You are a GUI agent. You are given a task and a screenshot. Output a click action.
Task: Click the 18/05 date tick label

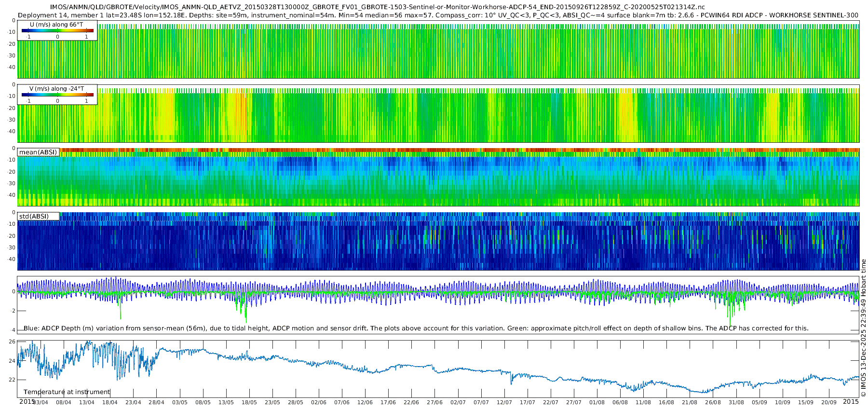click(x=249, y=403)
